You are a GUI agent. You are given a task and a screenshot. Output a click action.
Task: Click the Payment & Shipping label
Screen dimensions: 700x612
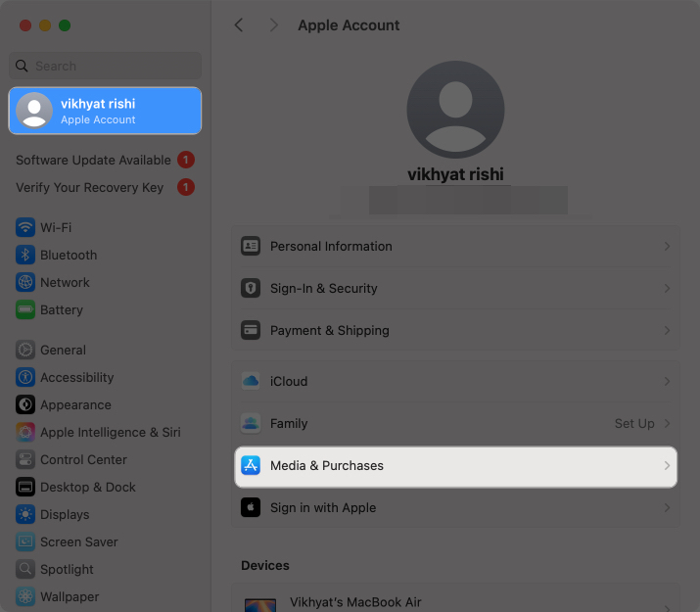point(330,330)
